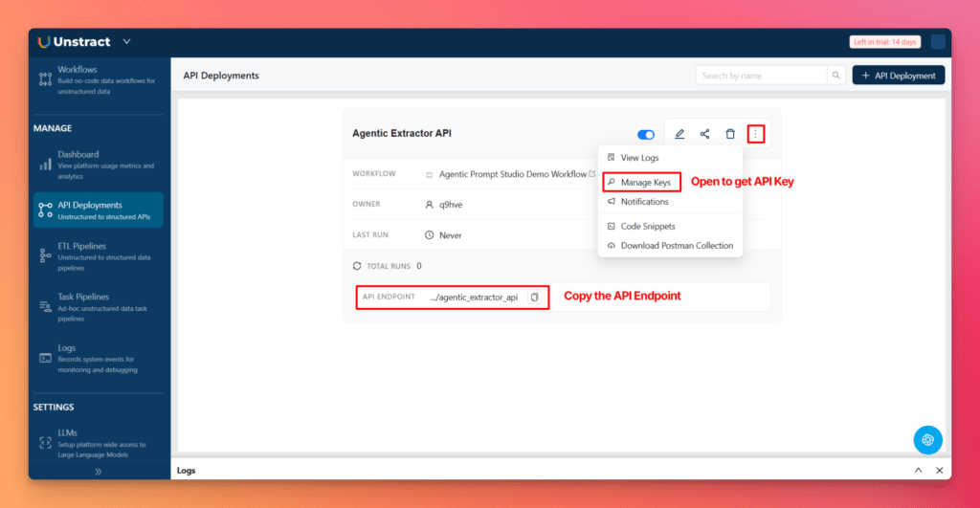Click the three-dot more options menu
Image resolution: width=980 pixels, height=508 pixels.
[756, 135]
